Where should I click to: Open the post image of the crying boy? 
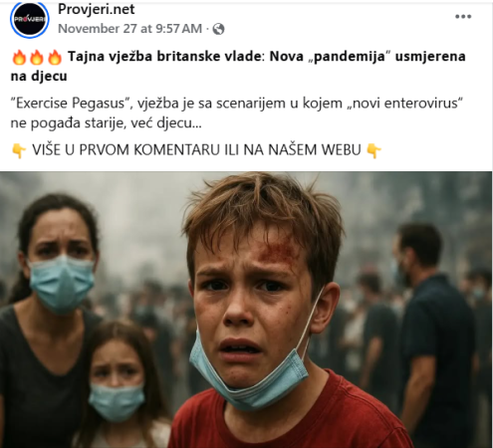pos(246,310)
